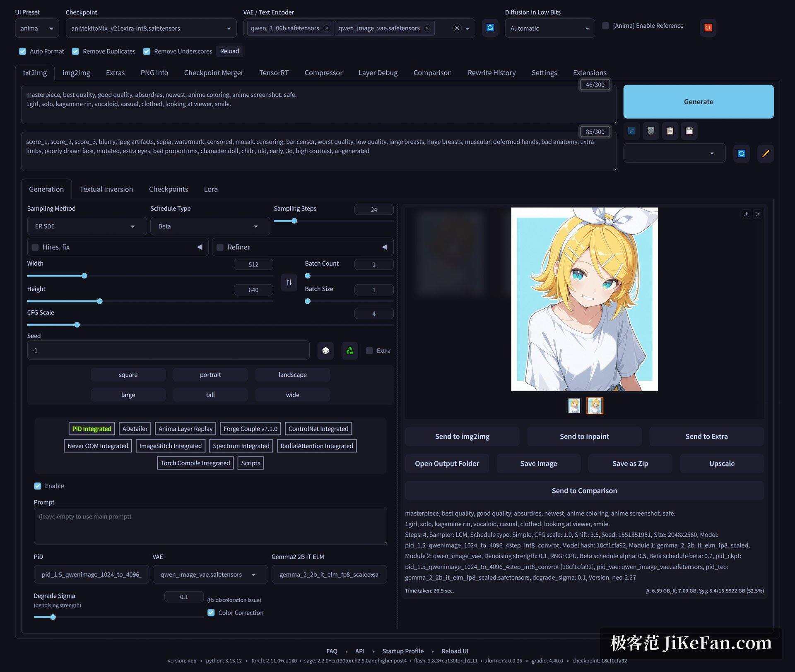Uncheck Remove Underscores
The width and height of the screenshot is (795, 672).
[x=147, y=51]
